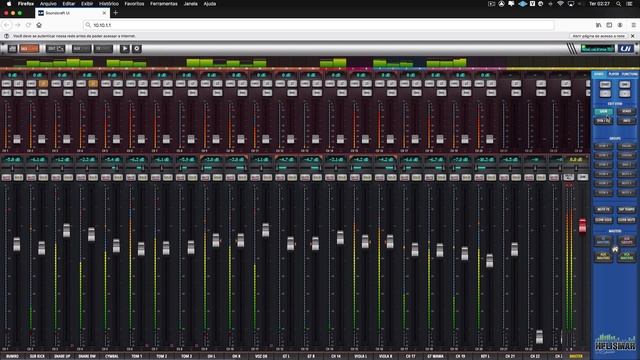The image size is (640, 360).
Task: Click the red MASTER fader knob
Action: pos(582,226)
